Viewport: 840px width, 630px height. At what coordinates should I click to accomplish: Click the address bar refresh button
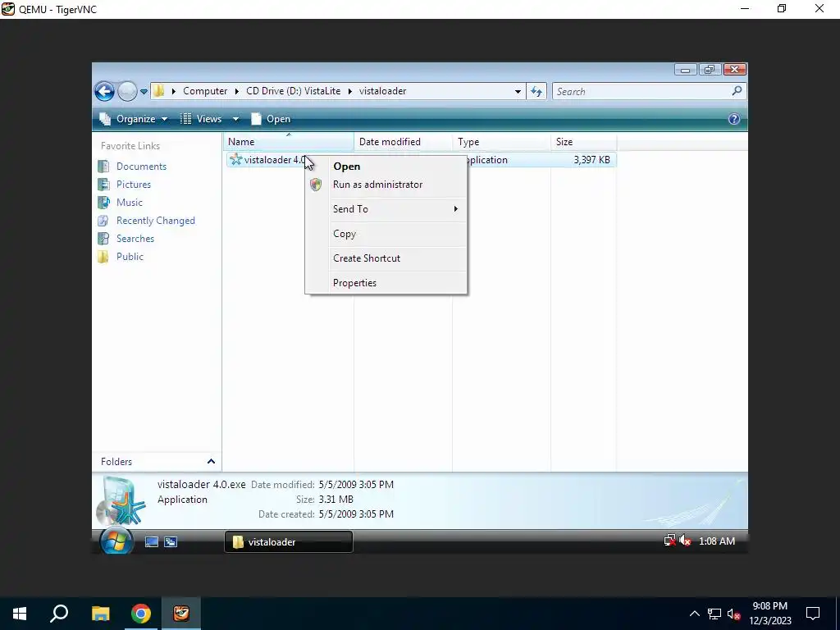536,92
